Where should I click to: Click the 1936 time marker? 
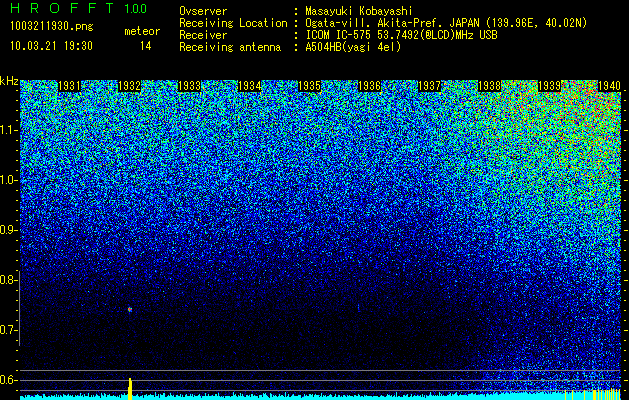[369, 86]
